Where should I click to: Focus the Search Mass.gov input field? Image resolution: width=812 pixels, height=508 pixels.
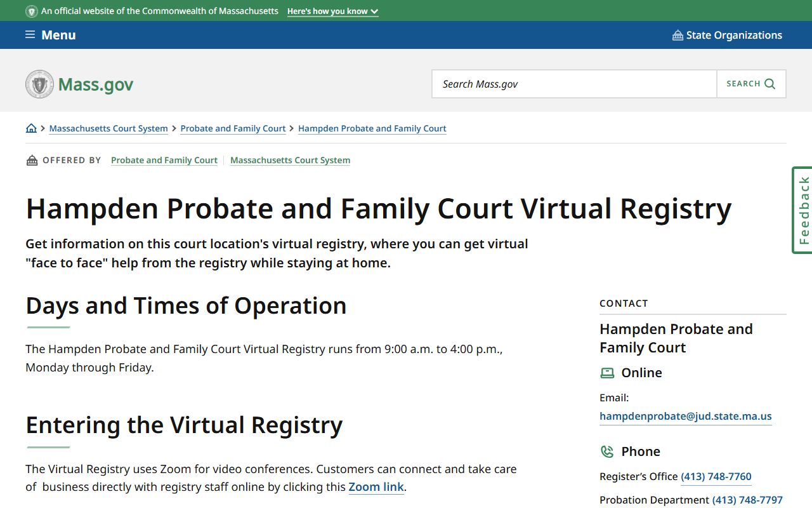click(574, 84)
